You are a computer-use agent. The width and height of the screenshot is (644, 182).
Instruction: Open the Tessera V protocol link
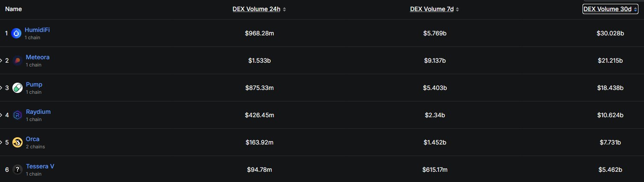40,166
